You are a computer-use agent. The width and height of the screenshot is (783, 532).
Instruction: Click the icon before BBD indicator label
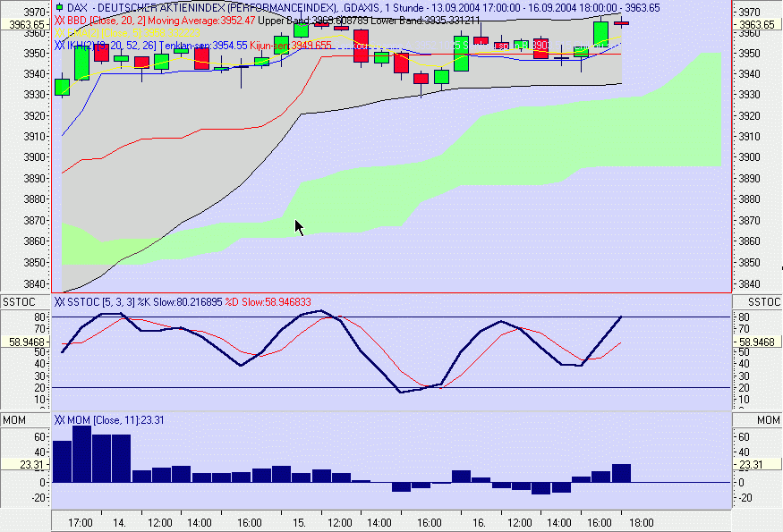[x=59, y=21]
